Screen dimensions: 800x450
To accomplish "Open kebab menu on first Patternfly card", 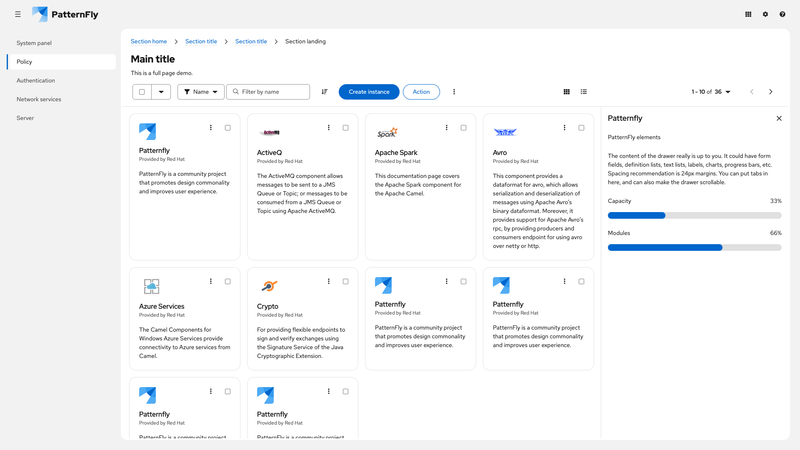I will [x=211, y=128].
